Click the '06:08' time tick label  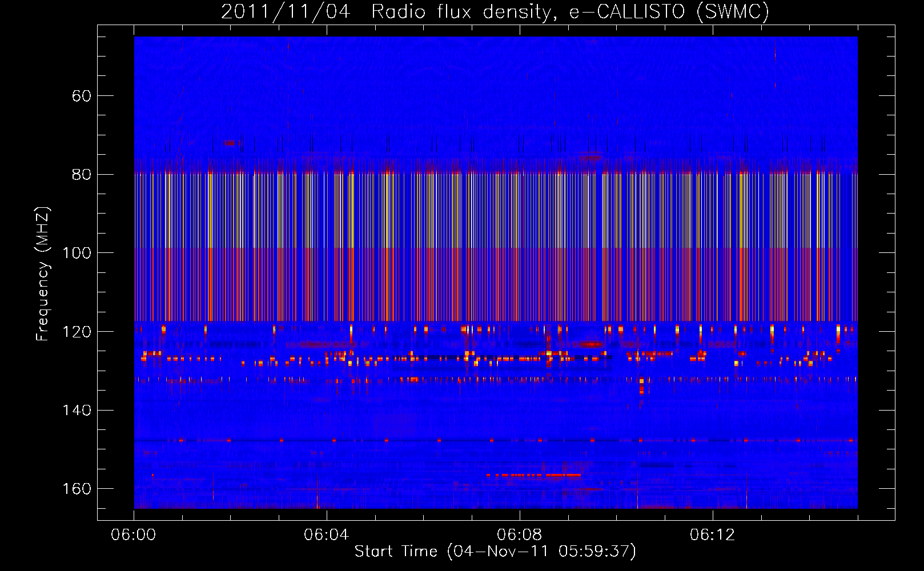520,535
